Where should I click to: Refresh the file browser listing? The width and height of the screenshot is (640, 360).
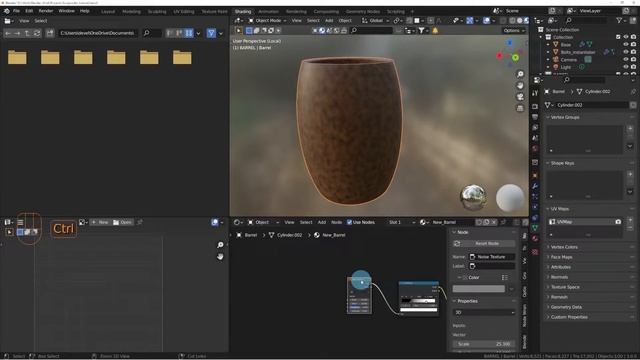(37, 33)
